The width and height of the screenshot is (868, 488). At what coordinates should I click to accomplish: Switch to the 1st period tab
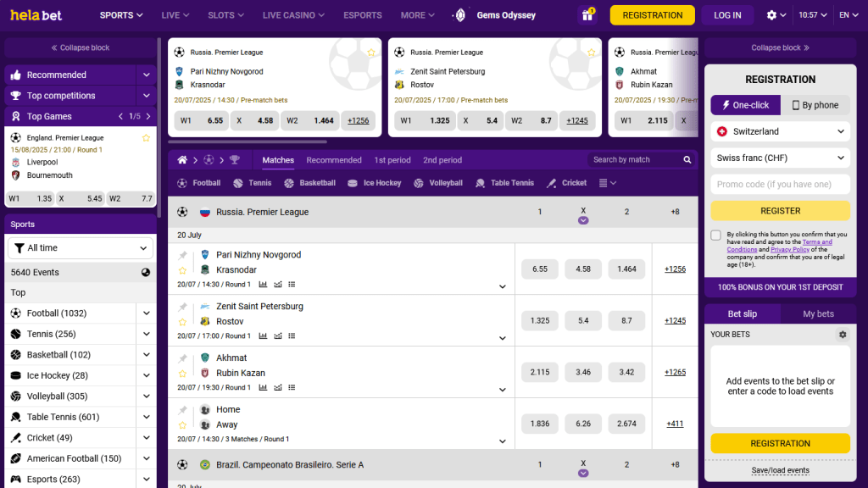click(392, 160)
